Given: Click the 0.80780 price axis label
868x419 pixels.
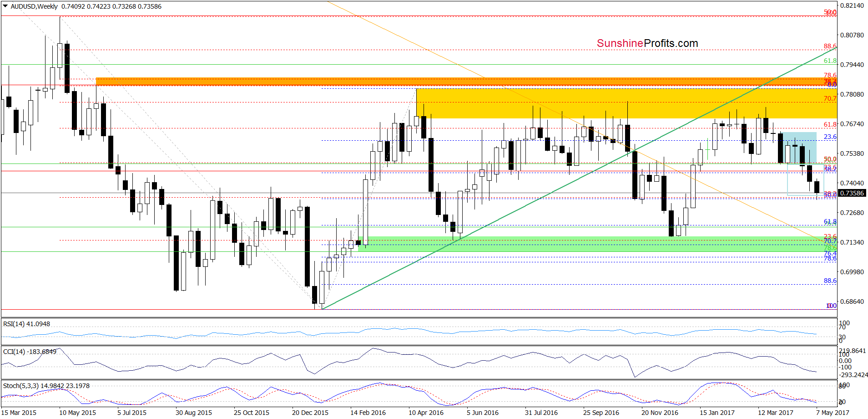Looking at the screenshot, I should click(852, 35).
